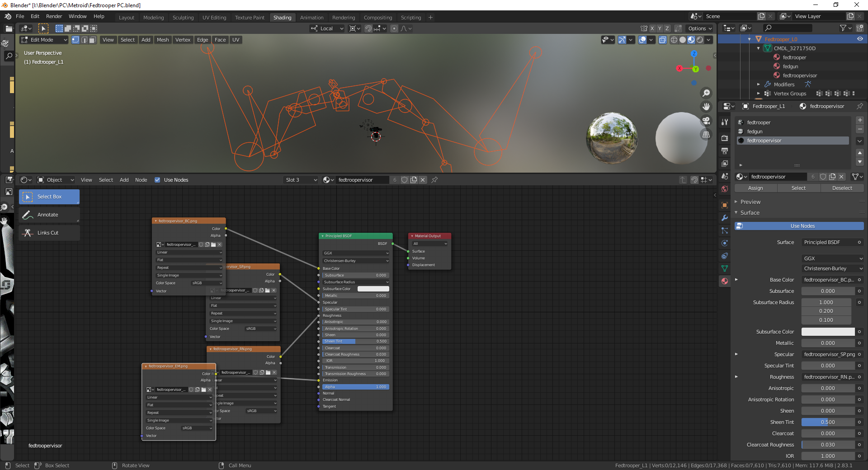
Task: Switch to the Sculpting workspace tab
Action: point(183,18)
